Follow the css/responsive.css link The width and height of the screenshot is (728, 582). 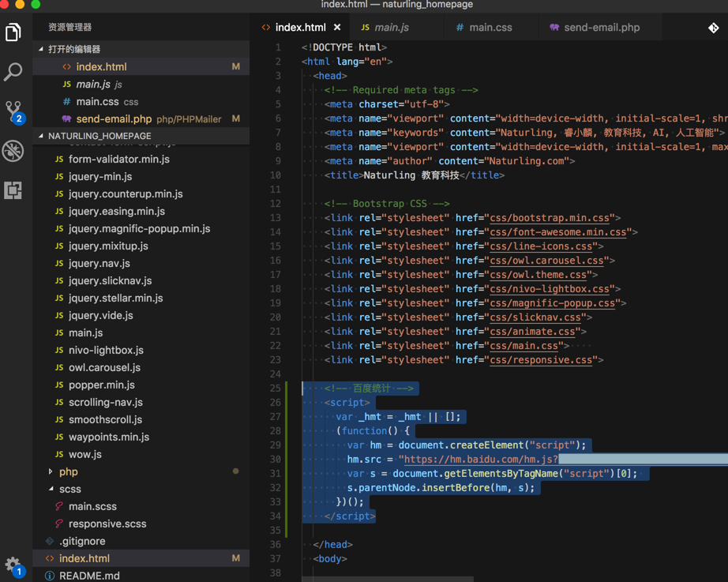[542, 360]
